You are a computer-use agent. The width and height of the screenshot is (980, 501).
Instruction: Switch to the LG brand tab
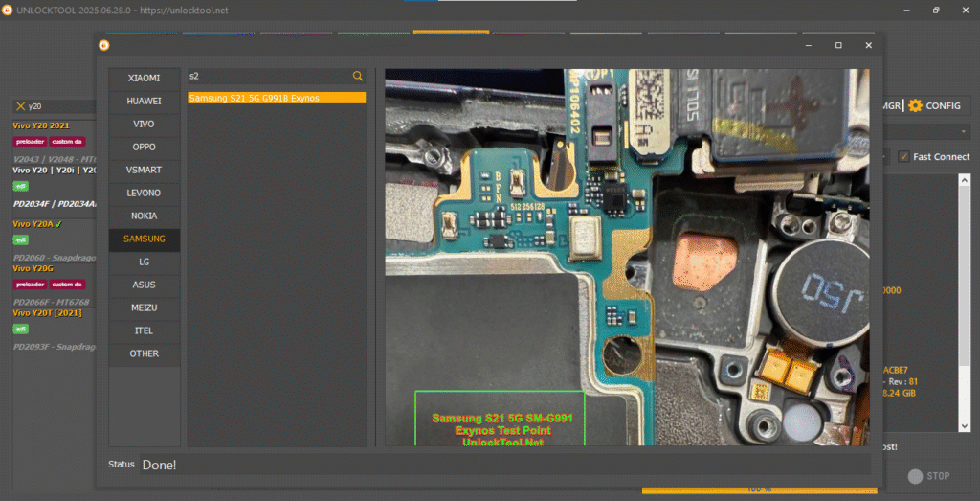[x=145, y=262]
